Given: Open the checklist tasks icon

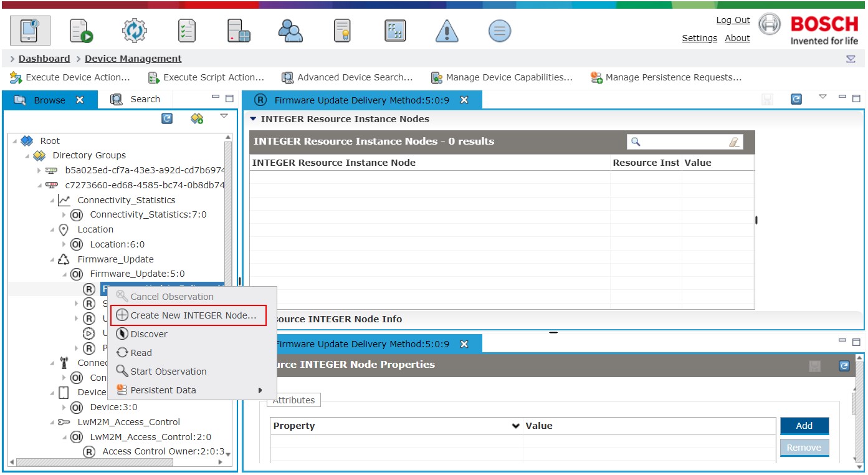Looking at the screenshot, I should [186, 30].
